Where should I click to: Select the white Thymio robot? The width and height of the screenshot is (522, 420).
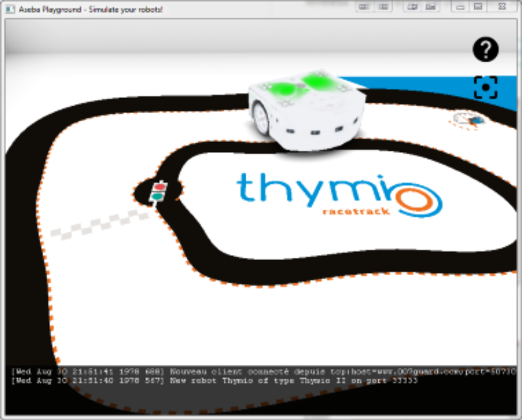307,110
